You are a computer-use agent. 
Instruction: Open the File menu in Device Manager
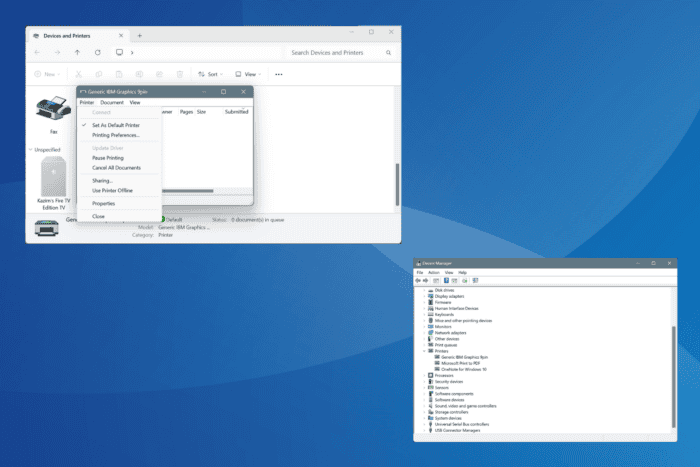point(420,273)
